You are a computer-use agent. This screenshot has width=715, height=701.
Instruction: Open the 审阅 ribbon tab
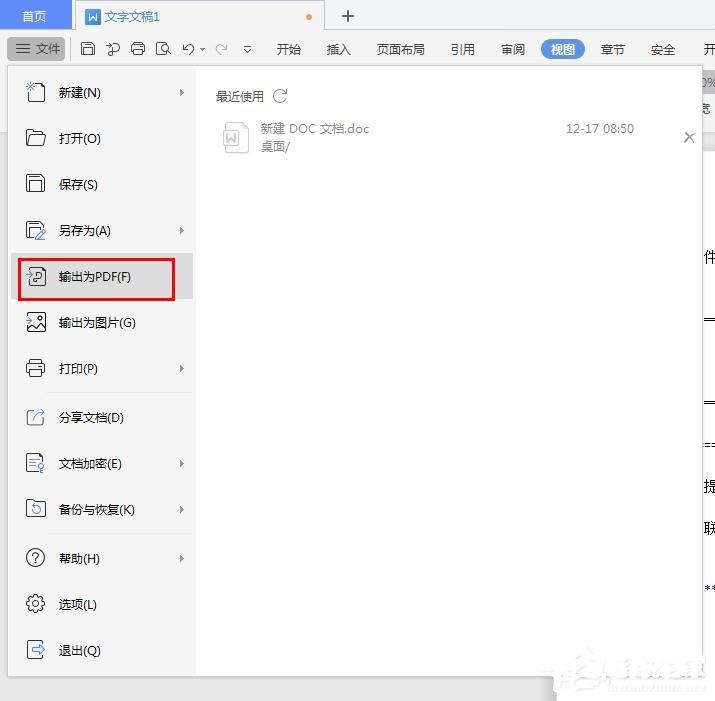click(513, 49)
